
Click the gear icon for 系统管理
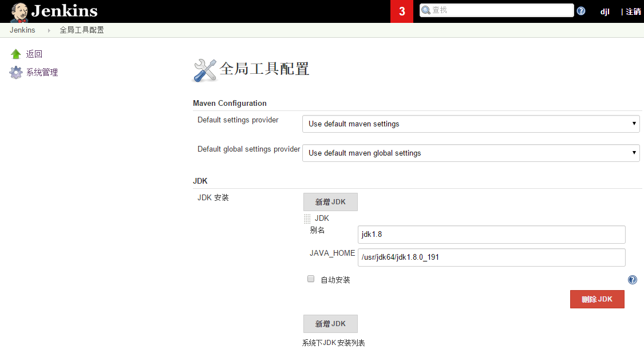(16, 72)
